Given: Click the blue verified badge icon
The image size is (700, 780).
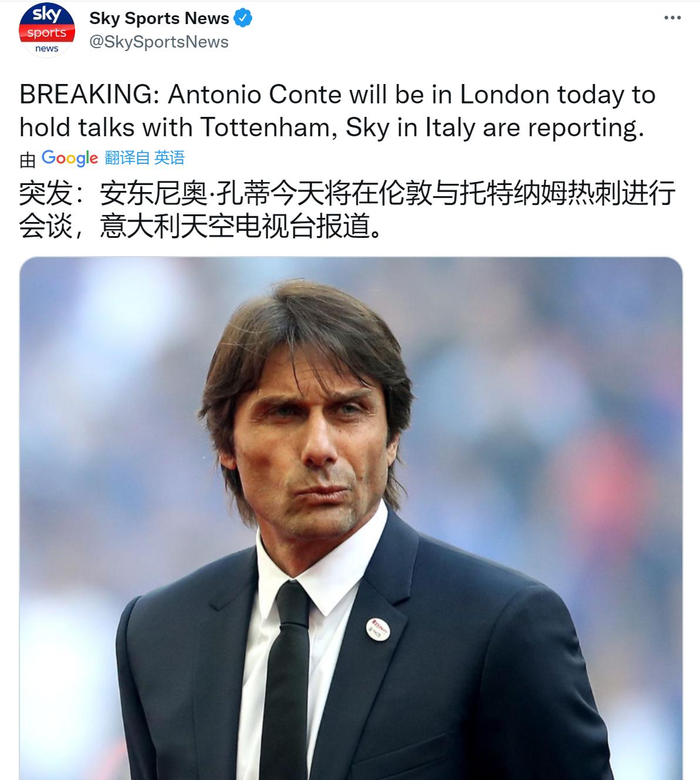Looking at the screenshot, I should click(x=243, y=19).
